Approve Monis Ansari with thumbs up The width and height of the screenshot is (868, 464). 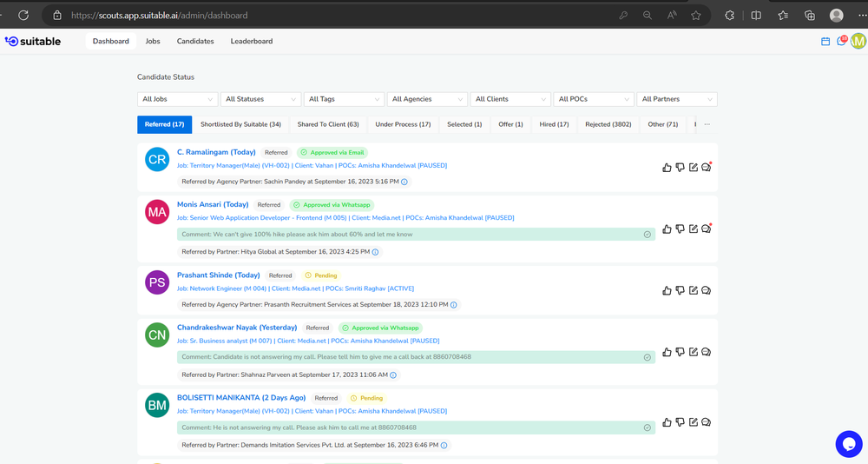(667, 229)
